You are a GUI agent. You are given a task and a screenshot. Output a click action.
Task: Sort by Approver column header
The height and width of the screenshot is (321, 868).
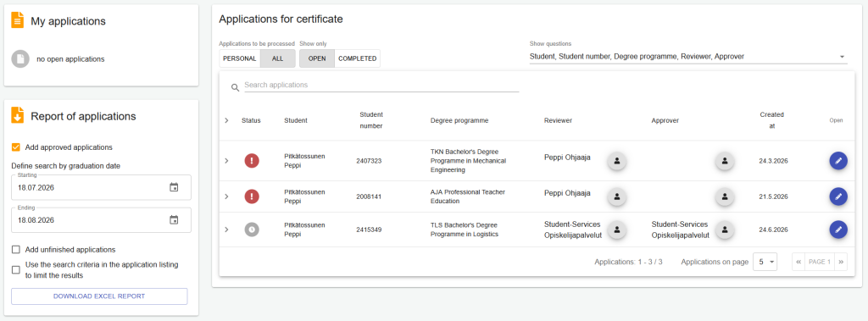coord(665,120)
